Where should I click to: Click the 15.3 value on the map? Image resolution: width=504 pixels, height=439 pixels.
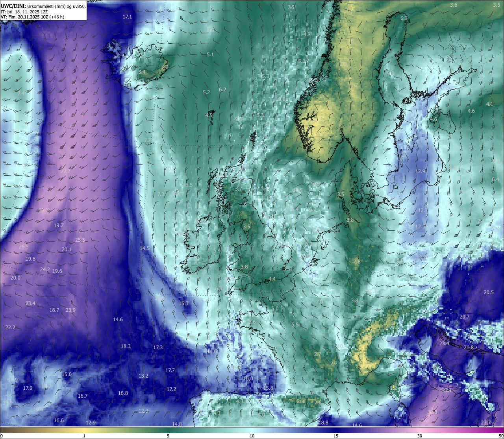coord(183,304)
